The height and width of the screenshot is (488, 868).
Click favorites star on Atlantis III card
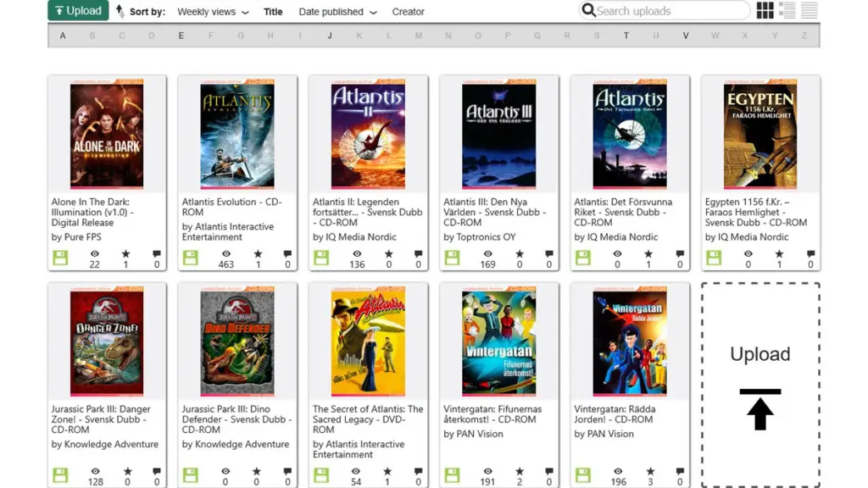pyautogui.click(x=520, y=254)
